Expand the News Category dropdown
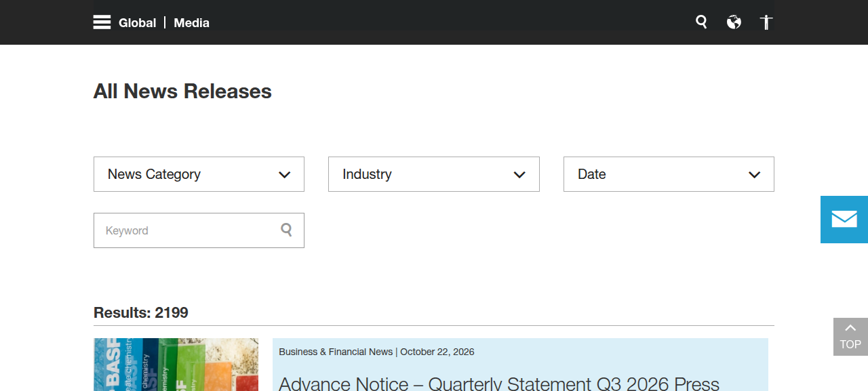 199,174
